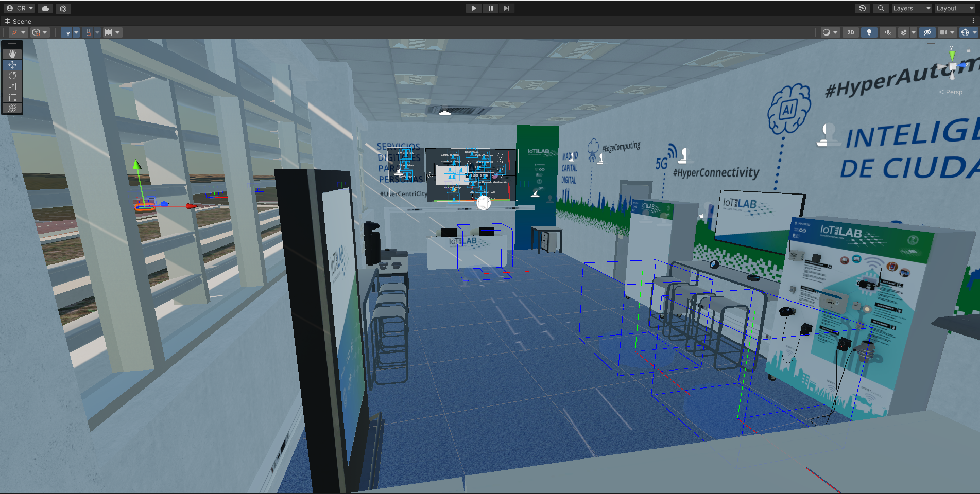The height and width of the screenshot is (494, 980).
Task: Toggle scene lighting lightbulb
Action: (x=869, y=32)
